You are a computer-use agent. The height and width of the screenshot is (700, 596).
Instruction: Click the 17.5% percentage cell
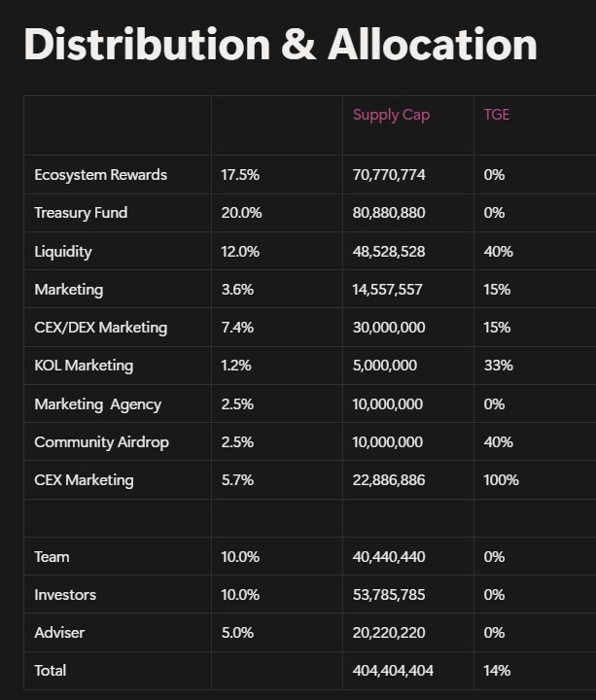pos(240,175)
